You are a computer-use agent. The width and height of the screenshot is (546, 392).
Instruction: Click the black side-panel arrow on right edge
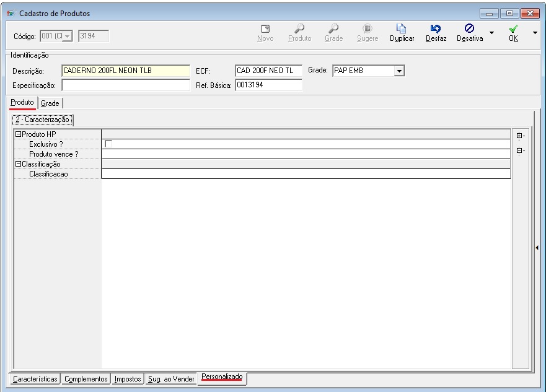(537, 248)
